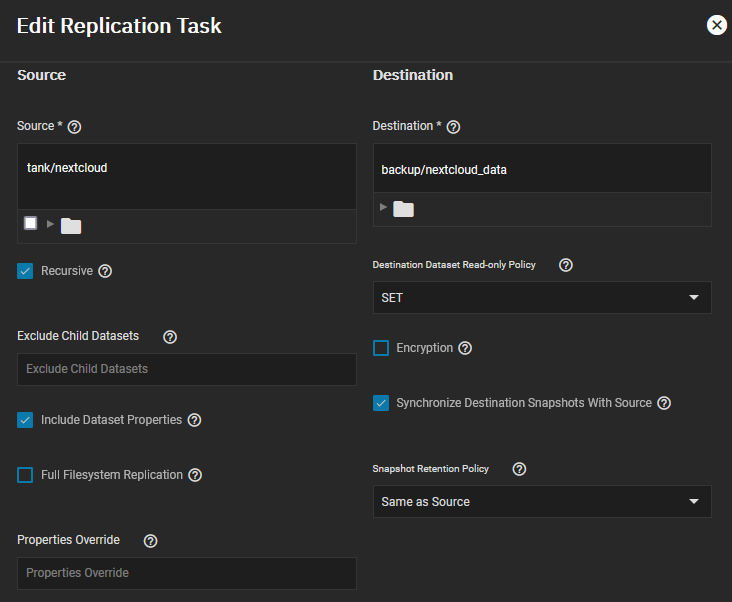The image size is (732, 602).
Task: Click the destination tree folder icon
Action: pos(403,209)
